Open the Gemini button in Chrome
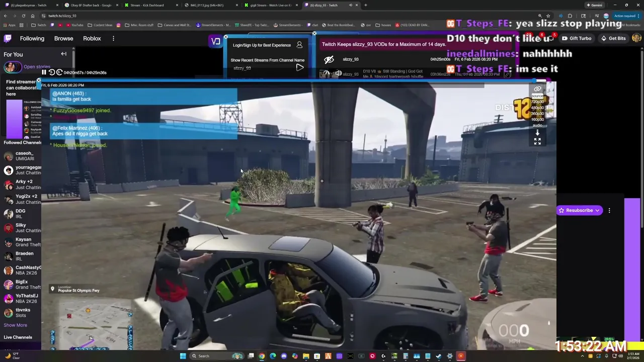The height and width of the screenshot is (362, 644). [594, 5]
